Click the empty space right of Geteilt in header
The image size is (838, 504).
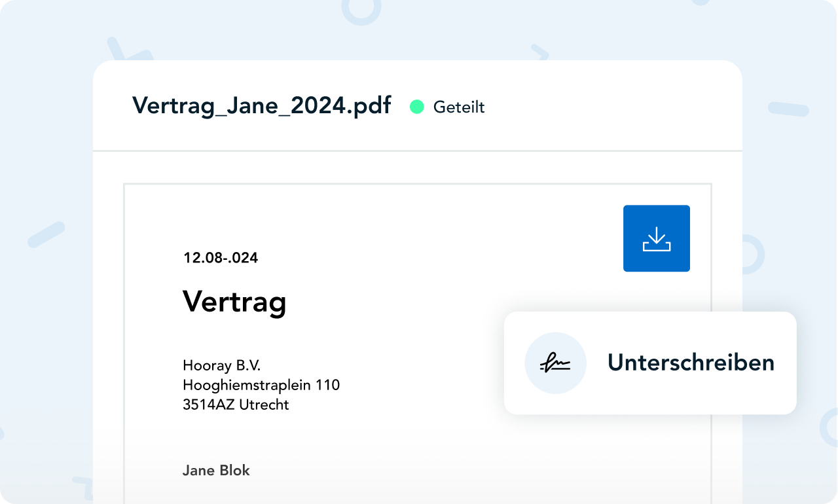point(609,107)
